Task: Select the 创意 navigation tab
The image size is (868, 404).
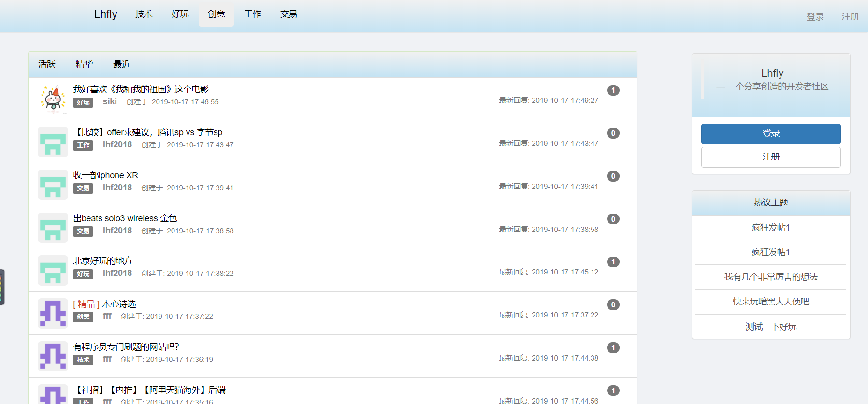Action: tap(217, 14)
